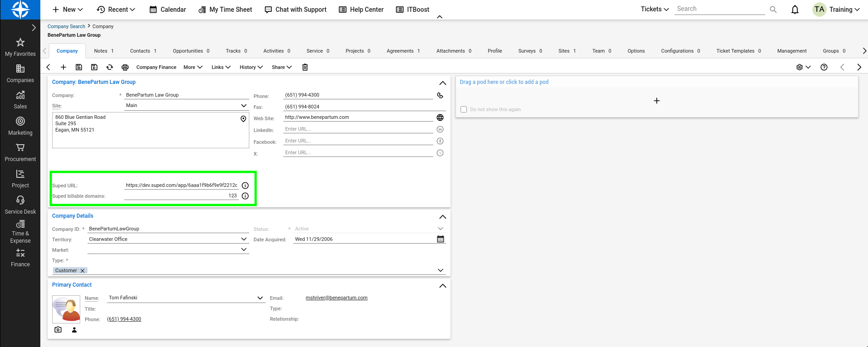Viewport: 868px width, 347px height.
Task: Open the Finance module
Action: (20, 258)
